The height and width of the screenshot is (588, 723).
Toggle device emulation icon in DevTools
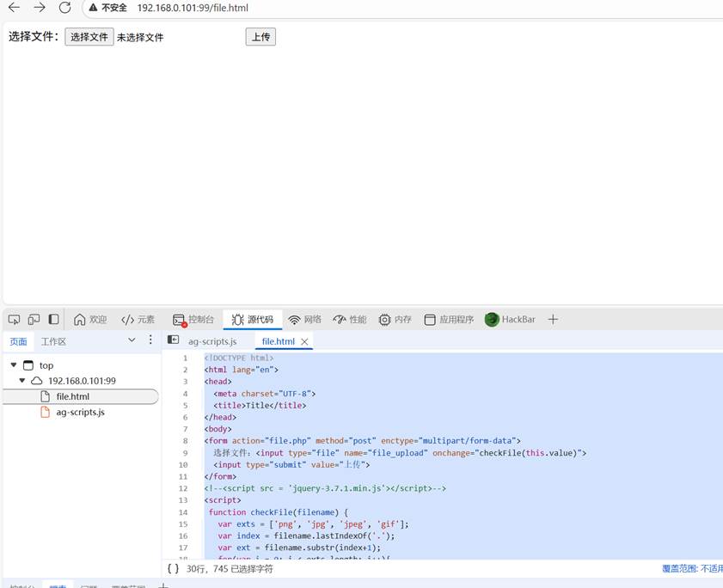point(34,319)
